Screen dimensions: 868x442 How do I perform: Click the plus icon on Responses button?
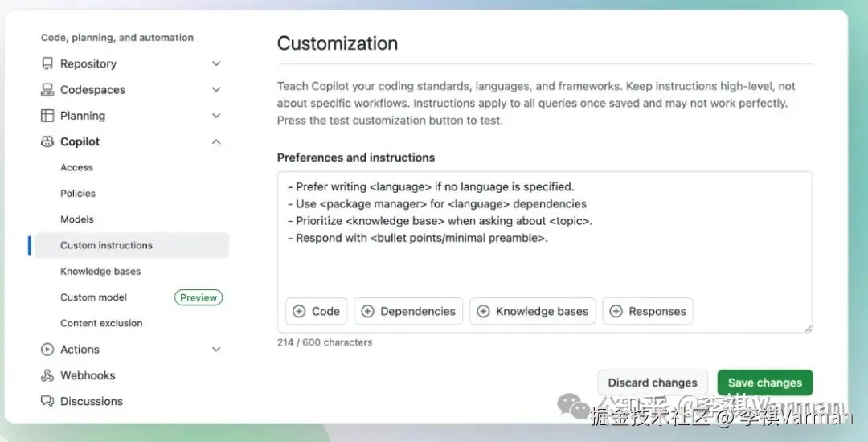pos(616,312)
